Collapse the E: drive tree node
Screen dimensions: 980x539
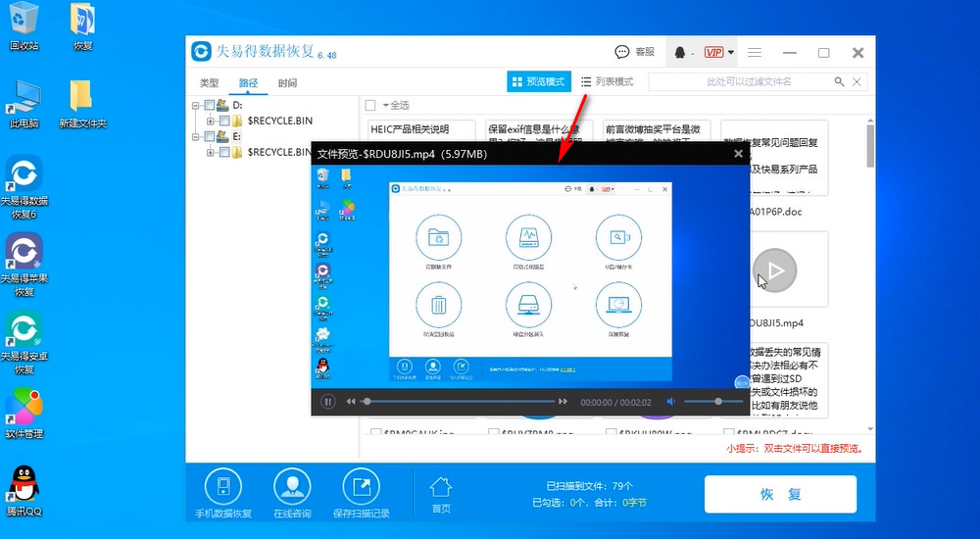196,136
